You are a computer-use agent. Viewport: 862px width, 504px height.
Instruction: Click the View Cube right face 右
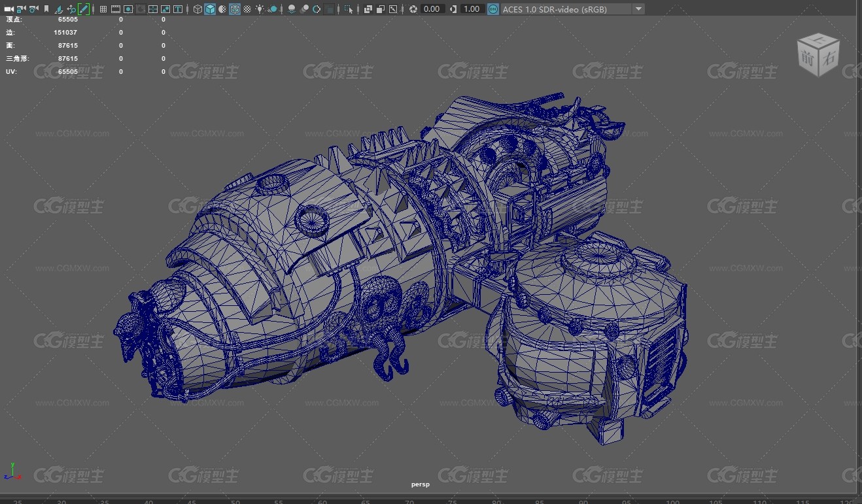point(829,59)
